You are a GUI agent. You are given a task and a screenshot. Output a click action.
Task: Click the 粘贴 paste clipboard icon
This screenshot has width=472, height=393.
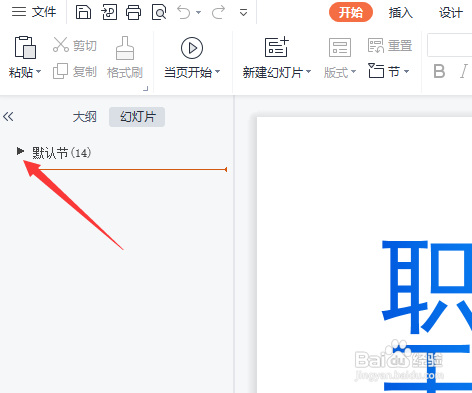click(x=25, y=47)
